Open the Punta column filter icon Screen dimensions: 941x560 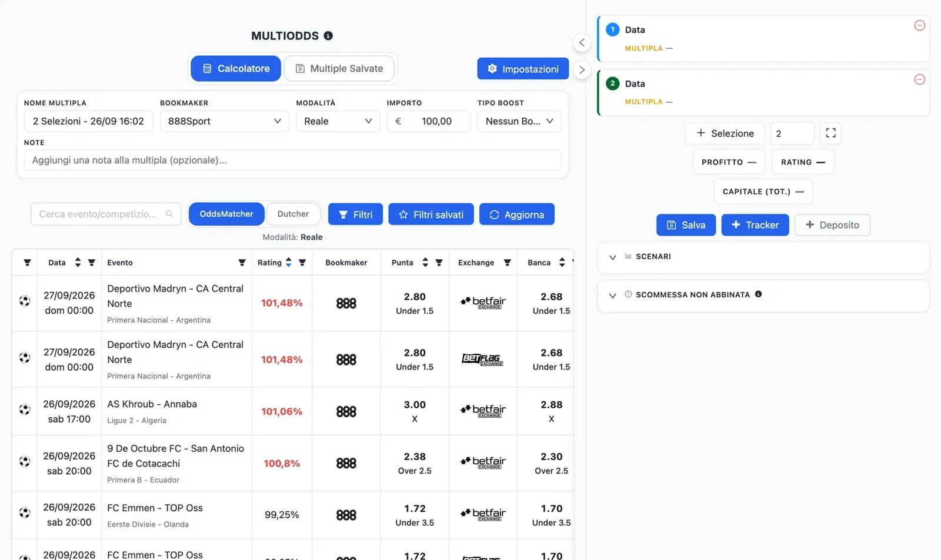439,263
